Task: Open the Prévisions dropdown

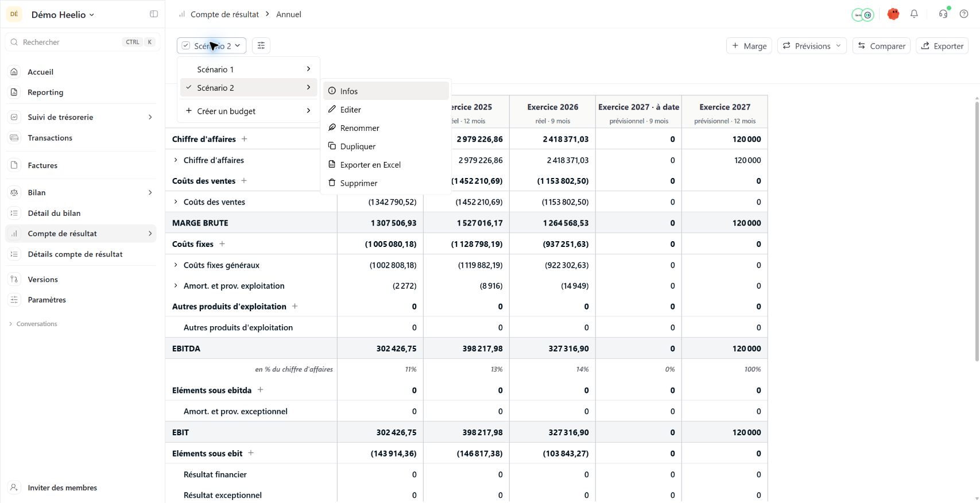Action: tap(812, 46)
